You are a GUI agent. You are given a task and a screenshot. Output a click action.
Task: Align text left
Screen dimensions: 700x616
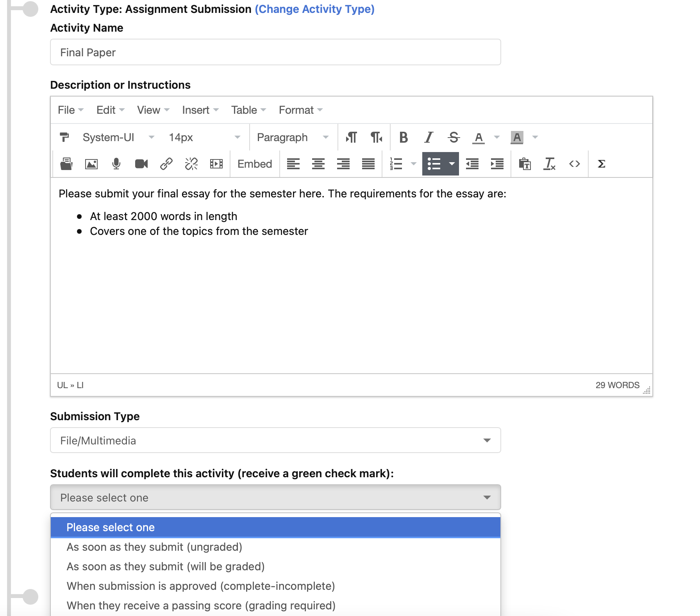pos(293,164)
